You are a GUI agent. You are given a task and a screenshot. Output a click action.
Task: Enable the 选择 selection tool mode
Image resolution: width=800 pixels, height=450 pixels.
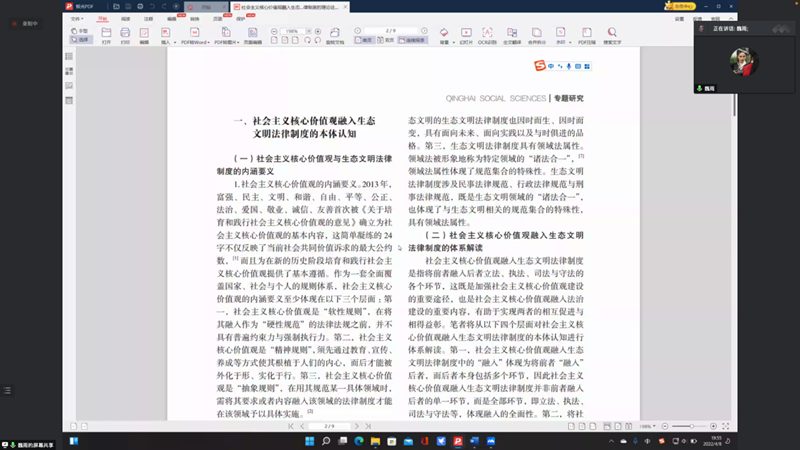tap(82, 40)
